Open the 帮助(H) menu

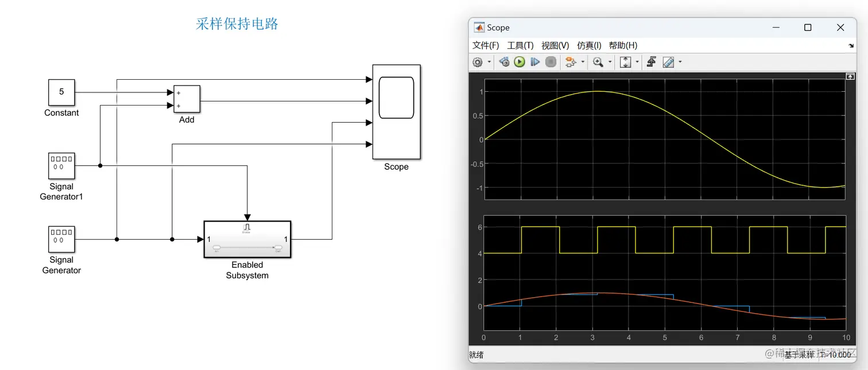623,45
